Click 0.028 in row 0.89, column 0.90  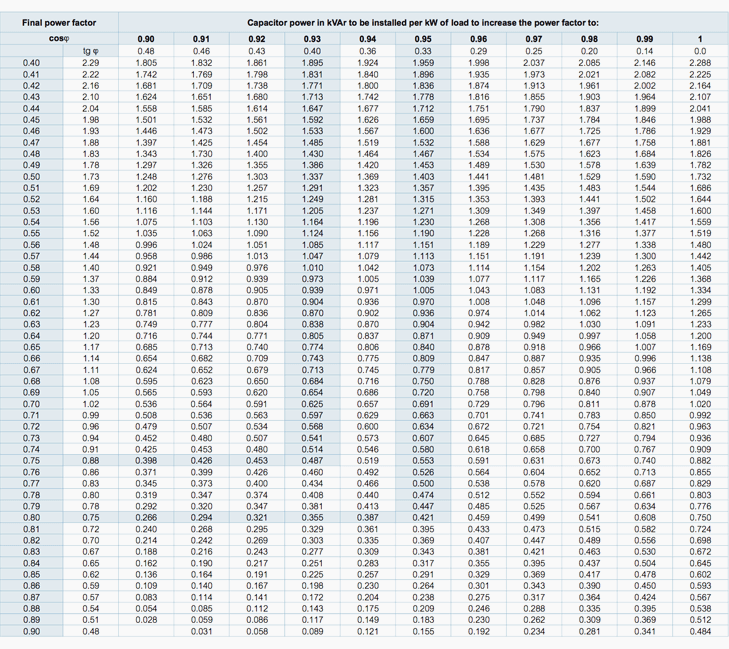coord(146,620)
